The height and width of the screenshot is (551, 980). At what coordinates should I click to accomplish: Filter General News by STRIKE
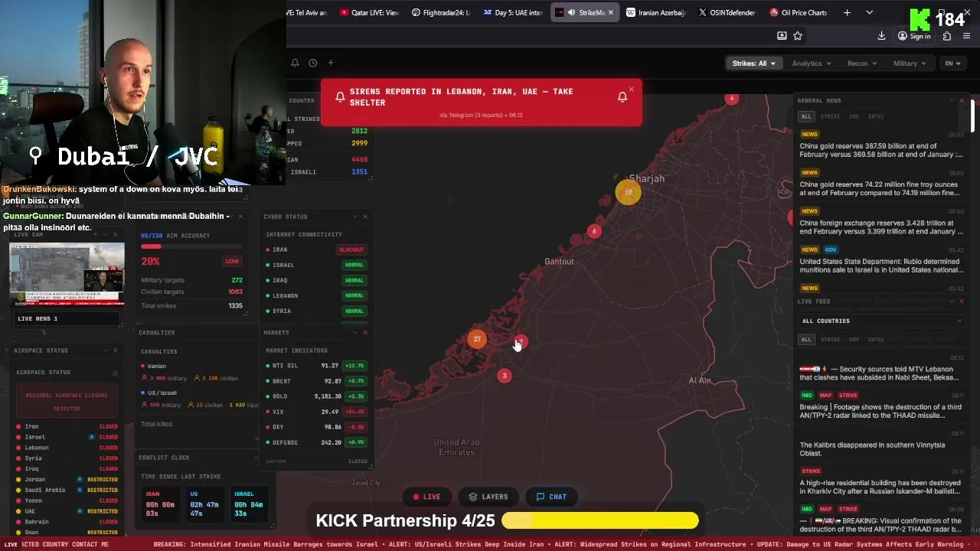(830, 116)
